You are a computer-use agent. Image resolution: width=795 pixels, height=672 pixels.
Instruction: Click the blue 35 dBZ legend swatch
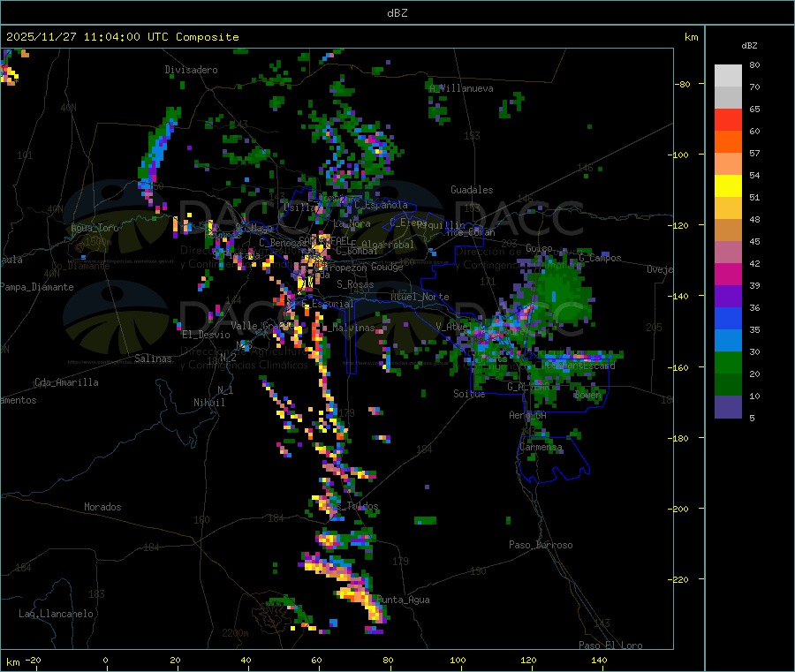(728, 318)
